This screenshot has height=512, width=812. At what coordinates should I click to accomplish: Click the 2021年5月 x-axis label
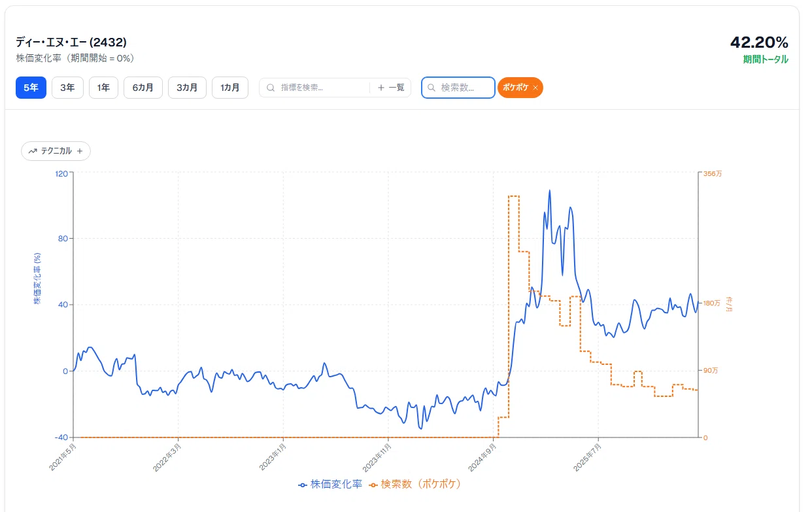click(x=63, y=456)
